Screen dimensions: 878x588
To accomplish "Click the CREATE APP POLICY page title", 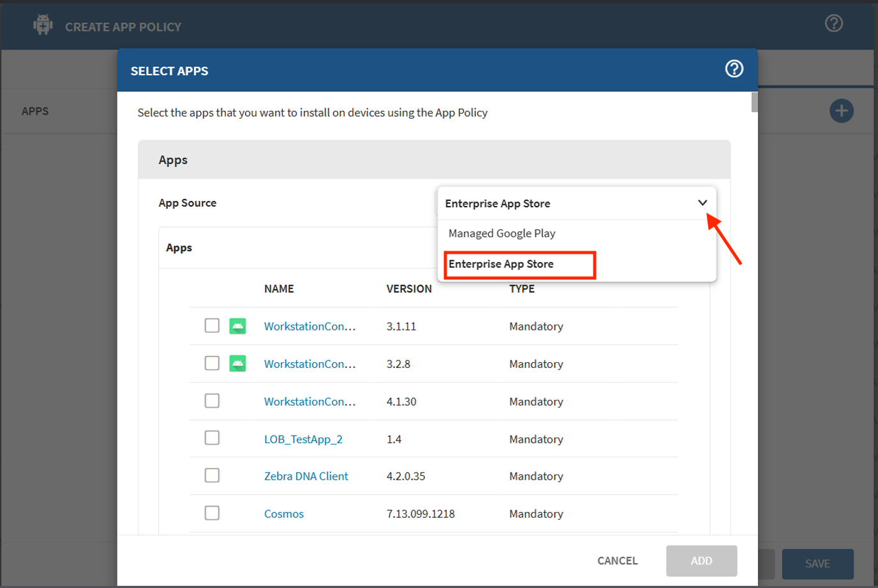I will pyautogui.click(x=123, y=27).
